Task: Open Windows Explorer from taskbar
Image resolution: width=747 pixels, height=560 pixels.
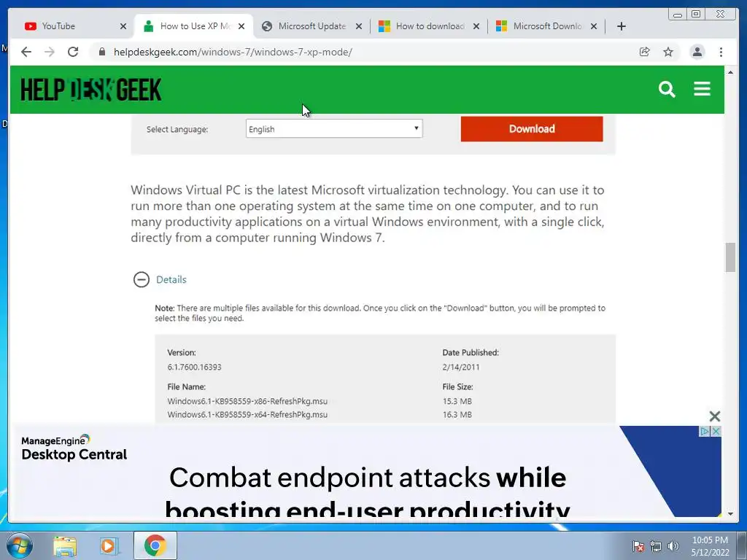Action: 65,545
